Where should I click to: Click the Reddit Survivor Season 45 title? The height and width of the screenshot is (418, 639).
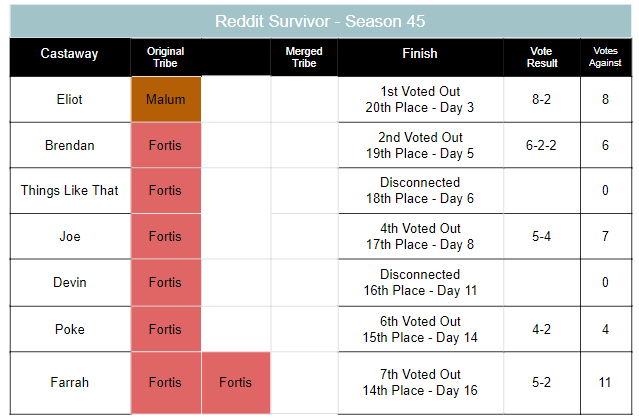click(319, 21)
